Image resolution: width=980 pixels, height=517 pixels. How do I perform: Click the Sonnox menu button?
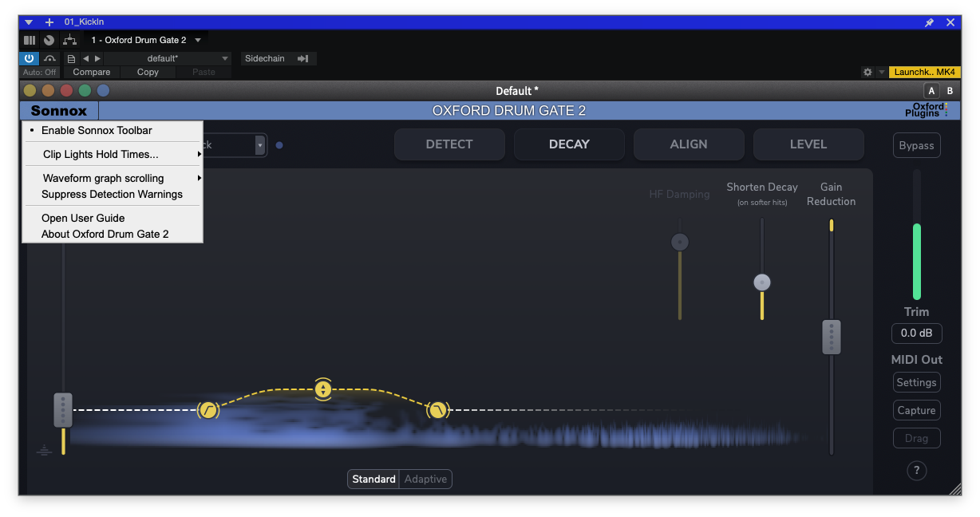(59, 111)
